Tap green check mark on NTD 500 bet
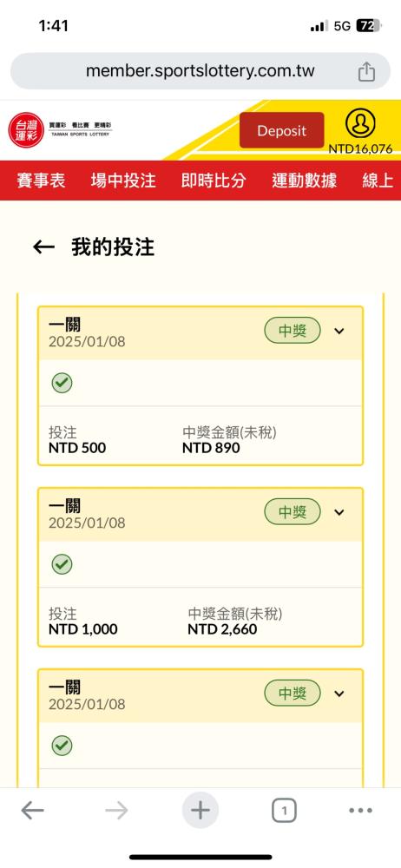 (62, 383)
